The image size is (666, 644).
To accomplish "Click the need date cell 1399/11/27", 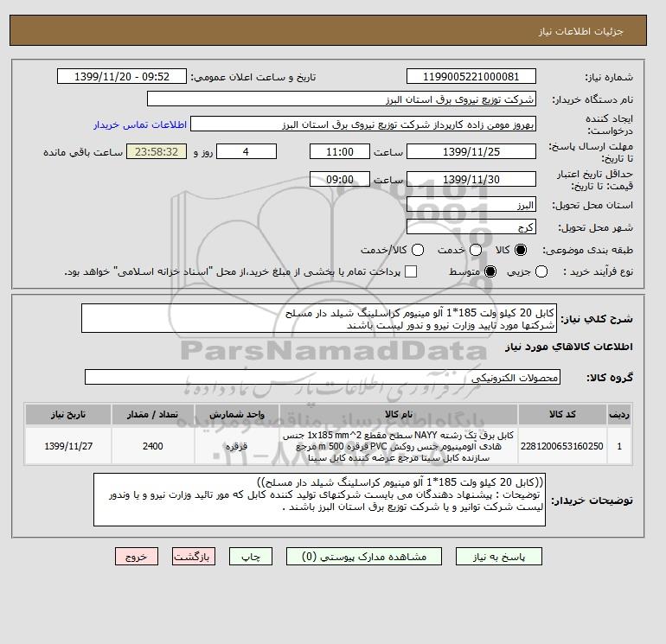I will tap(68, 446).
